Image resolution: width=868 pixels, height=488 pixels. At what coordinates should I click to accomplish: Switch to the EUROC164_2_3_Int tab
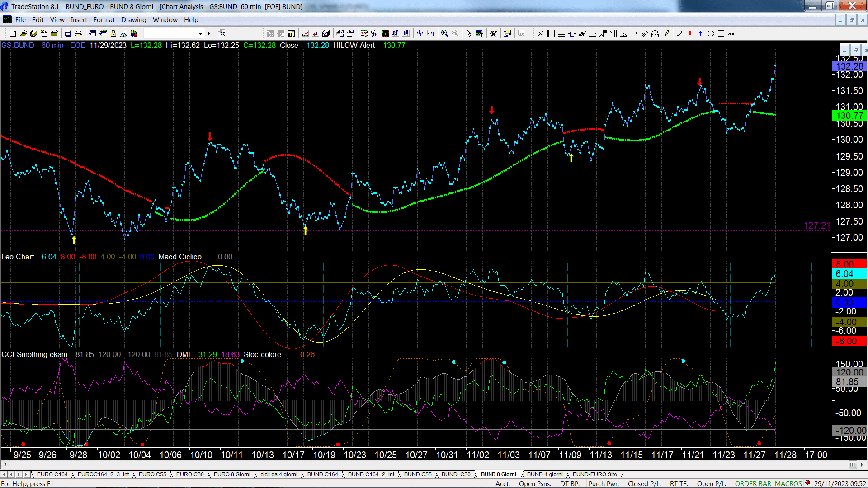pos(103,474)
